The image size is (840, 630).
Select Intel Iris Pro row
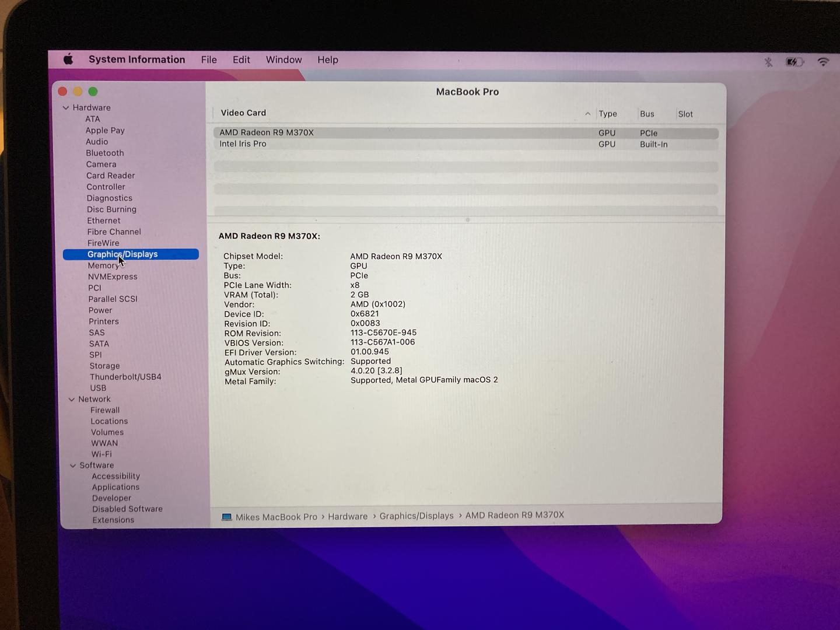point(243,144)
